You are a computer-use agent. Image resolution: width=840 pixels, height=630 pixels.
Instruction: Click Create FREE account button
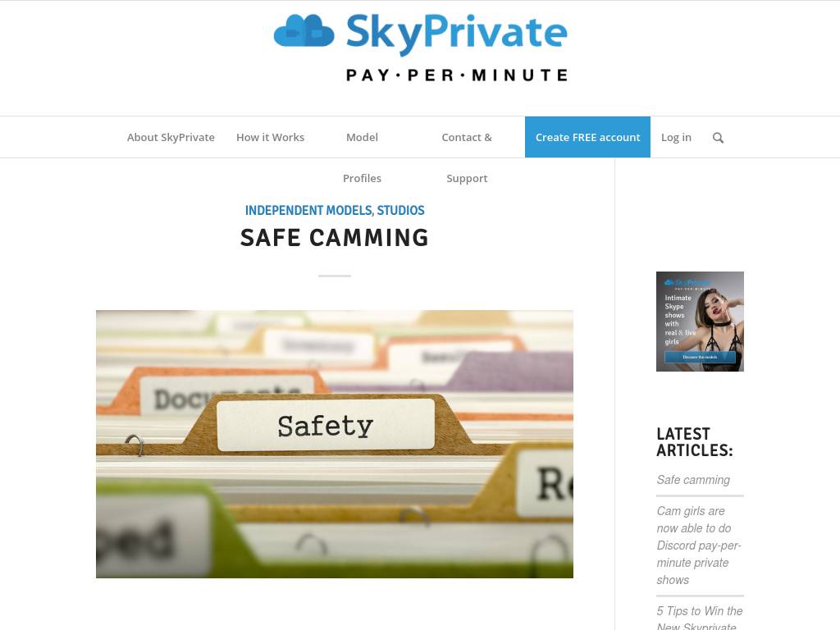click(587, 137)
